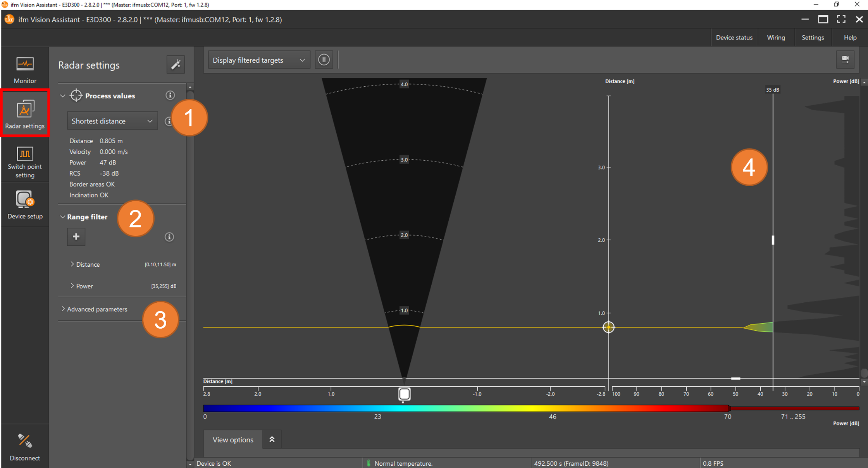
Task: Select the Monitor view in the sidebar
Action: 25,69
